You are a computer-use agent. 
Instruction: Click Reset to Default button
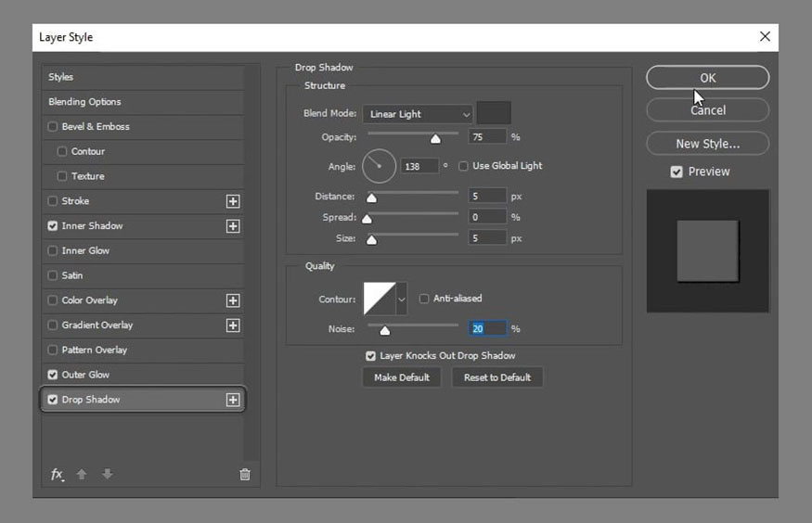pos(497,377)
